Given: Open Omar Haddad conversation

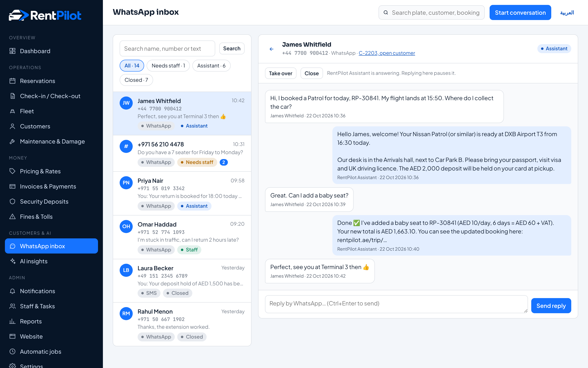Looking at the screenshot, I should pos(182,237).
